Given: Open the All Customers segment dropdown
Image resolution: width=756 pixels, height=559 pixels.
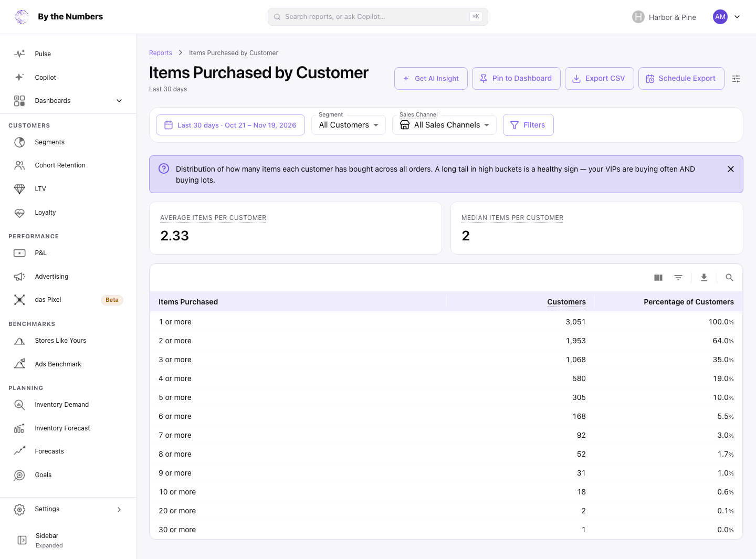Looking at the screenshot, I should click(349, 125).
